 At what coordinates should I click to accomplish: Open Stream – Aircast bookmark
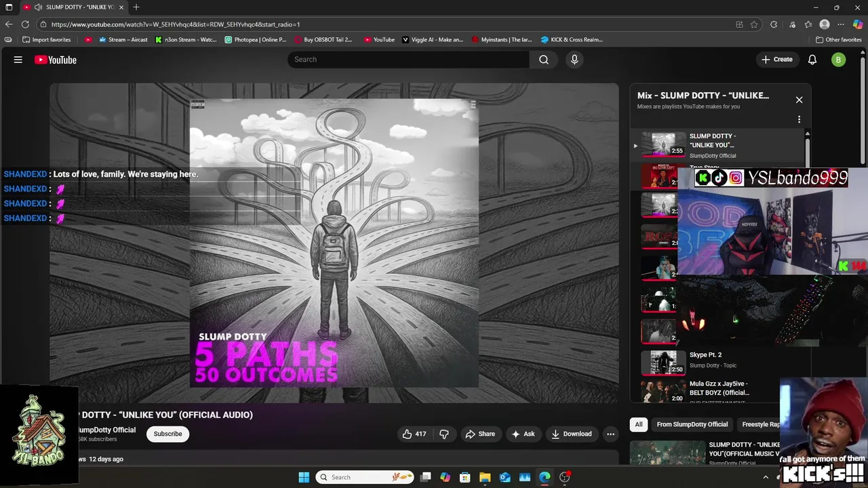(123, 39)
